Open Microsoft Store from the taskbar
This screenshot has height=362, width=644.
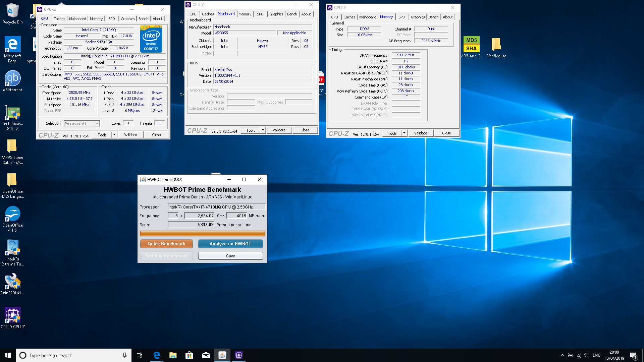point(189,355)
